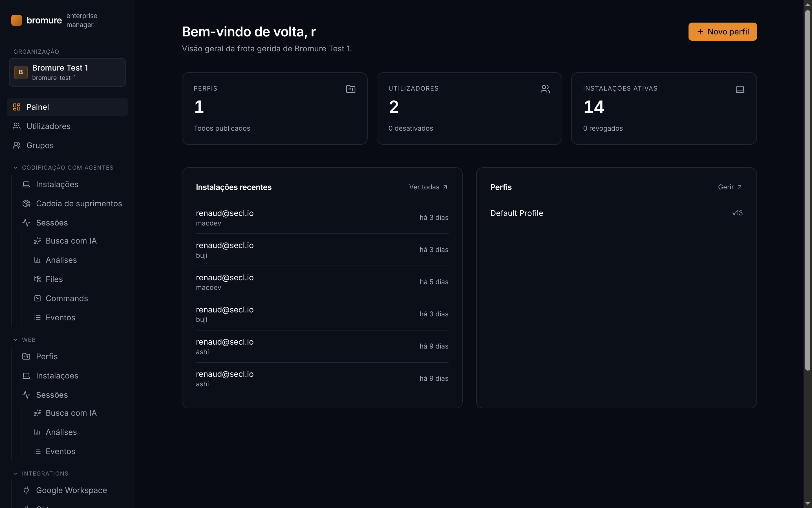Click the Gerir link on Perfis panel
The width and height of the screenshot is (812, 508).
[730, 187]
